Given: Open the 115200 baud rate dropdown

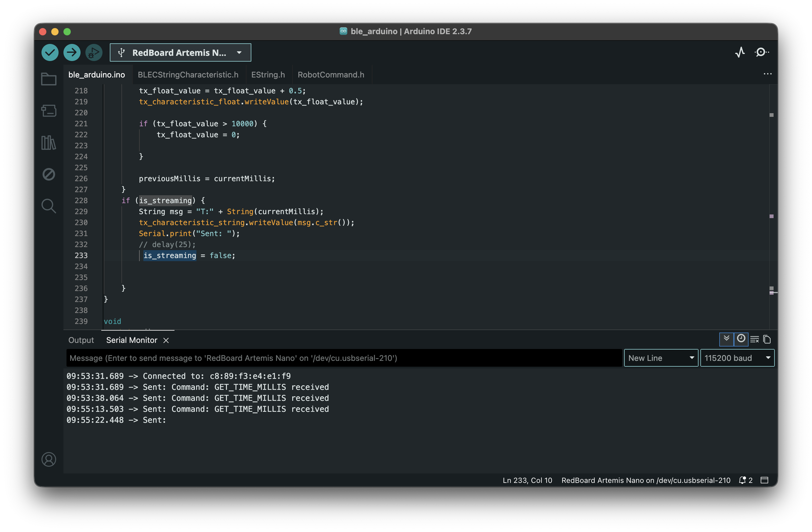Looking at the screenshot, I should (x=737, y=358).
